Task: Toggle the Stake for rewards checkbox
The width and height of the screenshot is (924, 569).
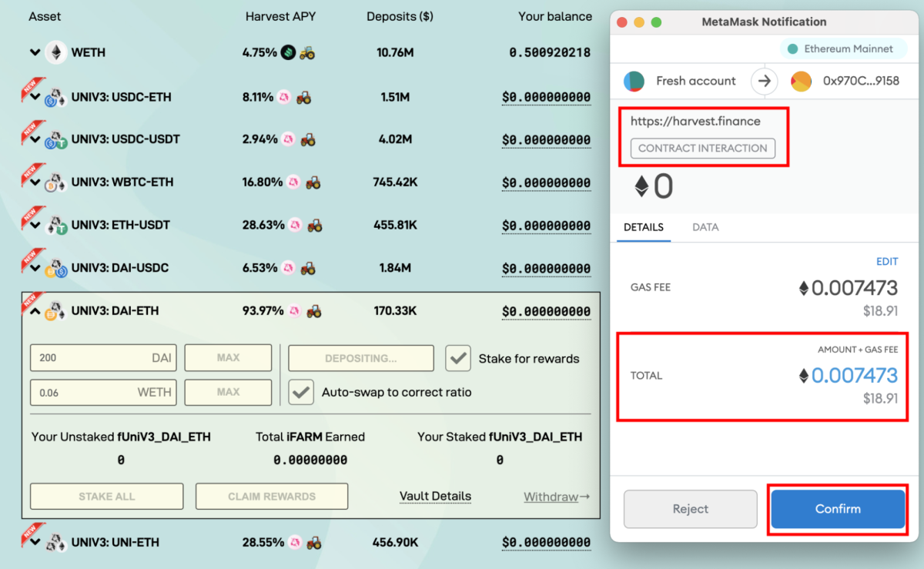Action: 459,358
